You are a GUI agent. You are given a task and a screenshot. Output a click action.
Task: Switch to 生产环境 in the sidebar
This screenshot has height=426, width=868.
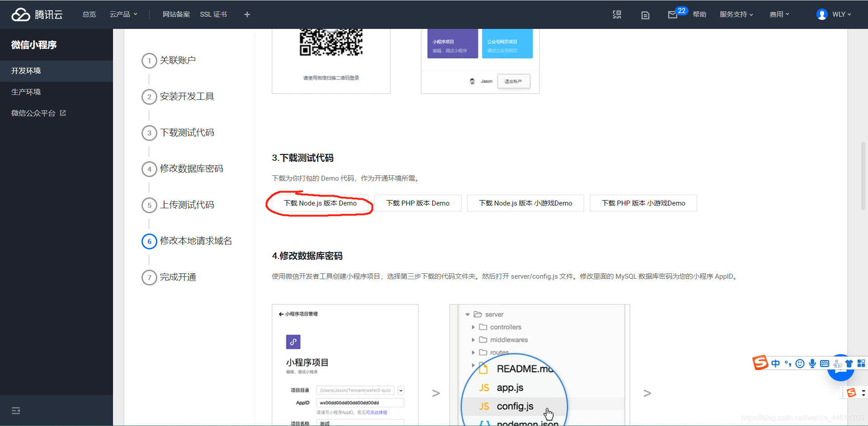26,92
